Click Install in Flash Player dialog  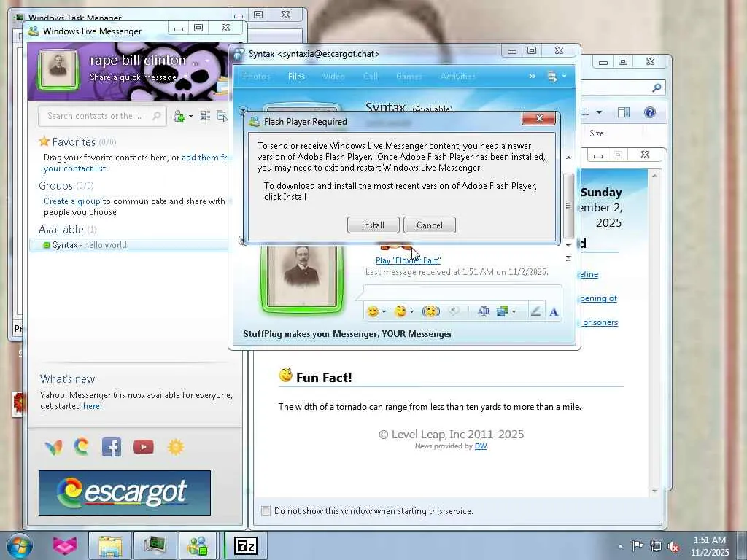373,225
